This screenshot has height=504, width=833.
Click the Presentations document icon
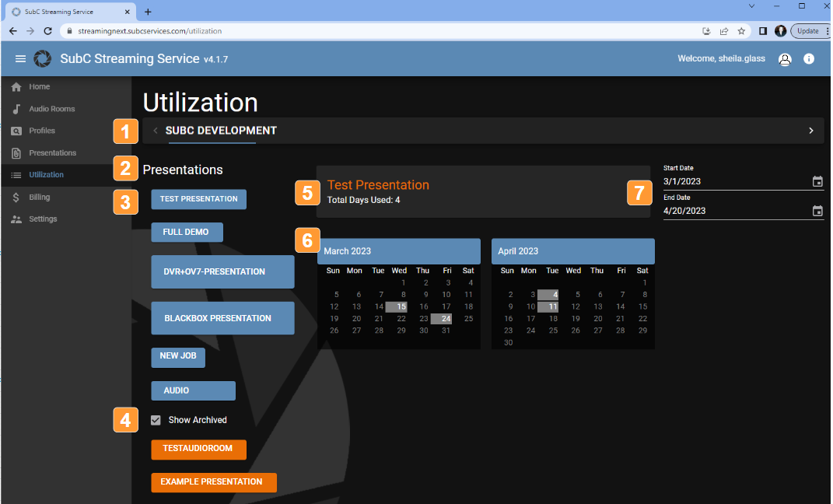(x=16, y=153)
